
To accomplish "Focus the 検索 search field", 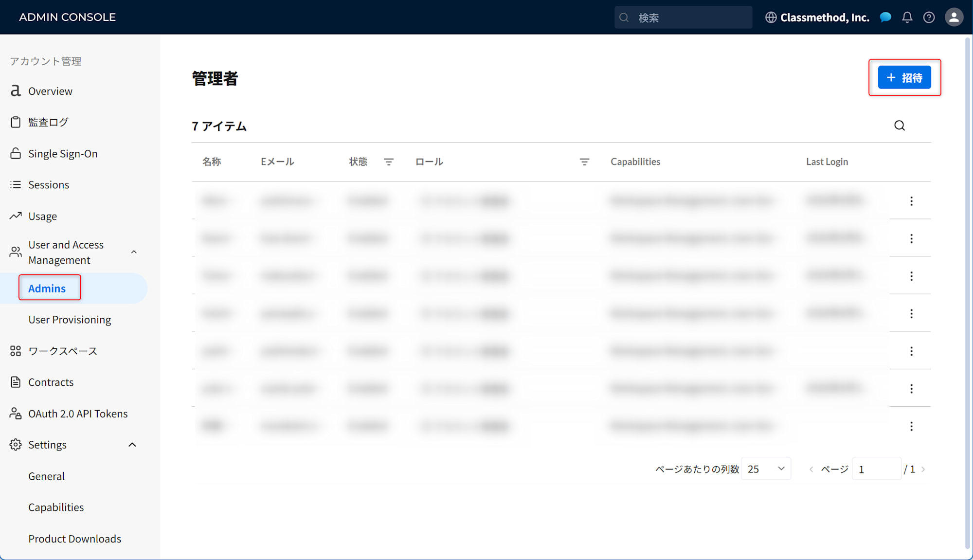I will pyautogui.click(x=683, y=18).
